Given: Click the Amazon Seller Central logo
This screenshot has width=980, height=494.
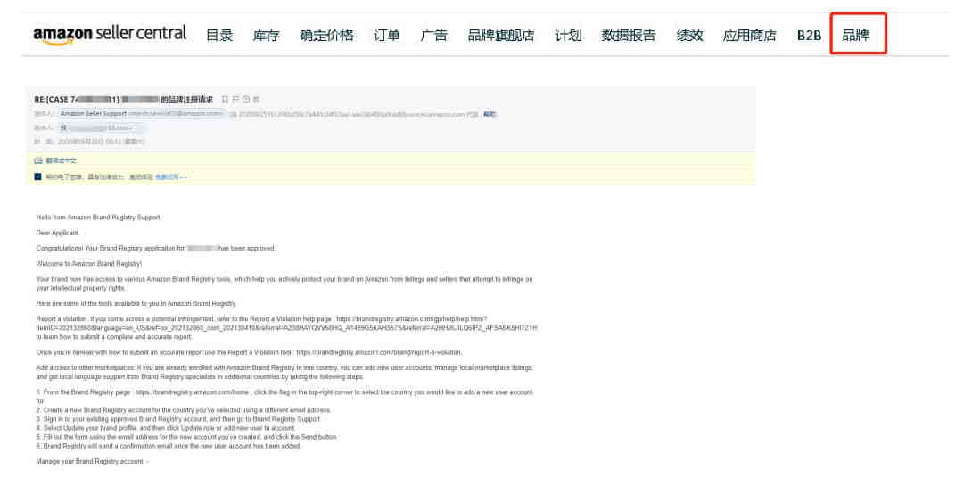Looking at the screenshot, I should (110, 35).
